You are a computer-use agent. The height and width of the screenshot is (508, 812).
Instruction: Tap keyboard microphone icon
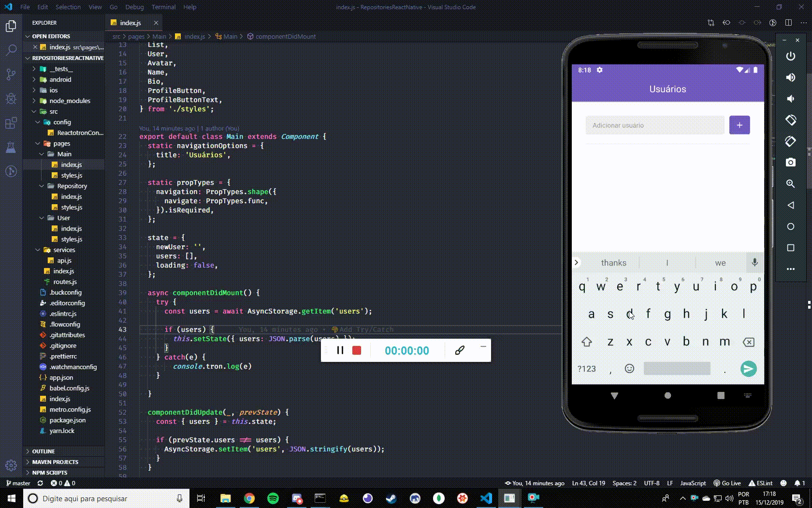(754, 263)
